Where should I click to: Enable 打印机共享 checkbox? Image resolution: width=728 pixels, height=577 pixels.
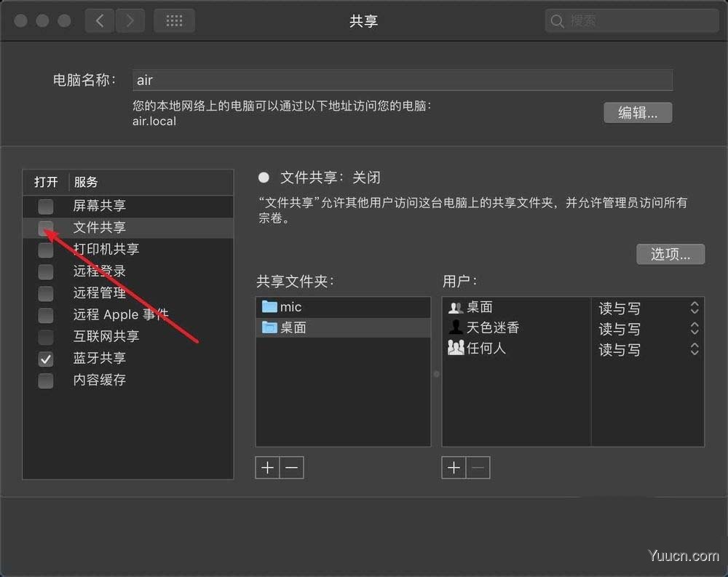tap(45, 250)
